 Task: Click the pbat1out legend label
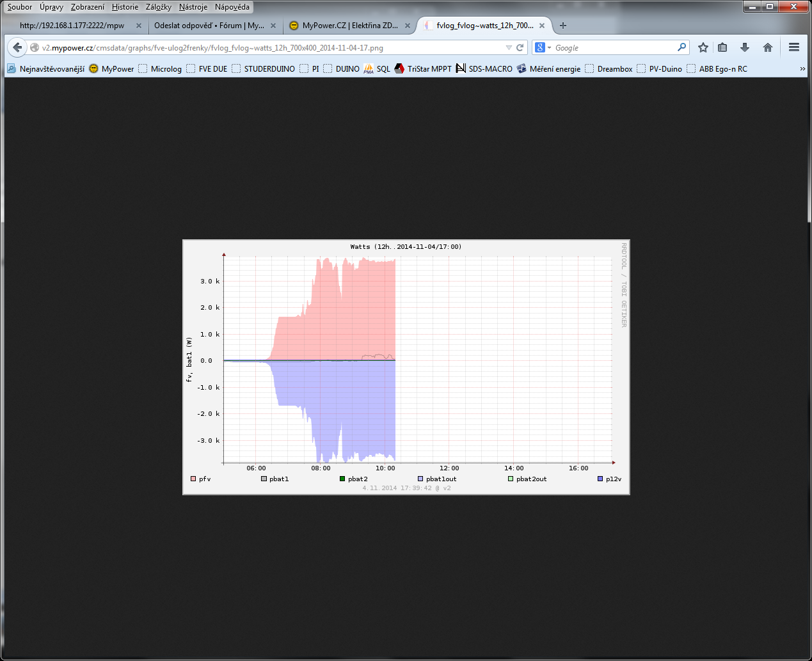coord(442,479)
